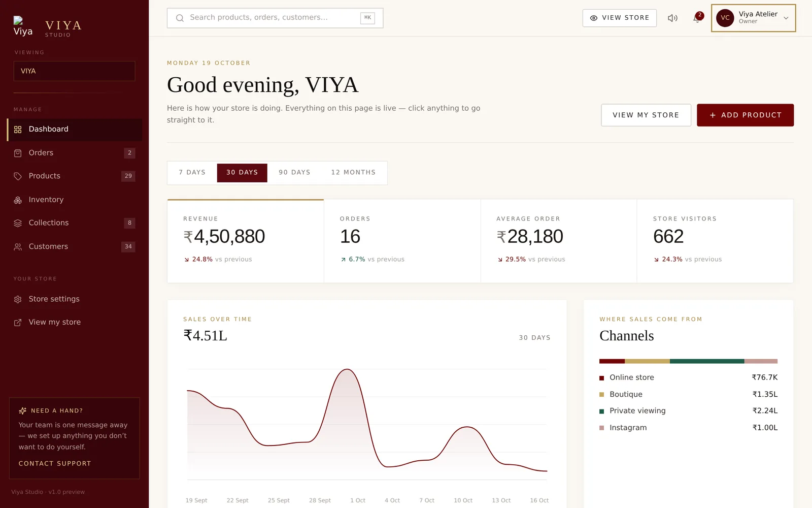812x508 pixels.
Task: Click the ⌘K shortcut badge
Action: pos(367,18)
